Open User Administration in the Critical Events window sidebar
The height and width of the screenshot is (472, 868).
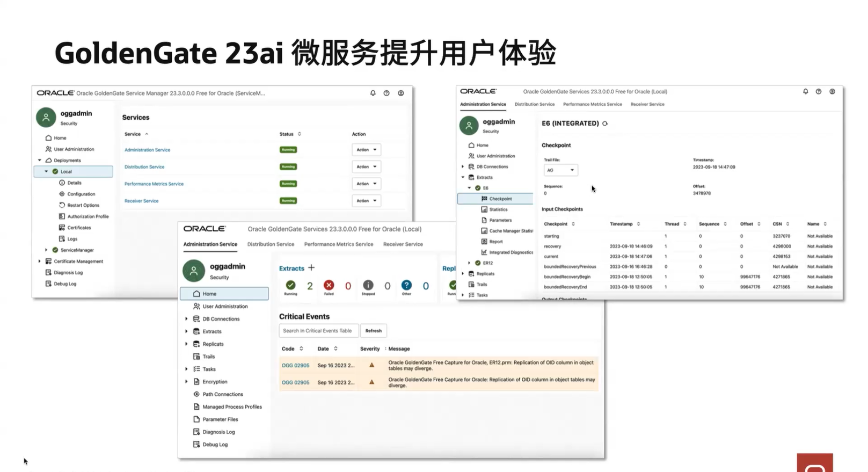[x=221, y=306]
